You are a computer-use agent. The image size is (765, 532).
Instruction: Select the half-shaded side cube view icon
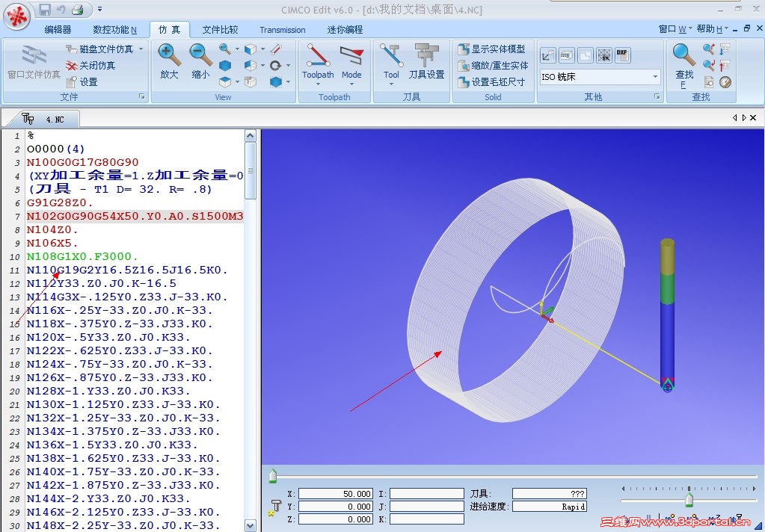point(251,65)
